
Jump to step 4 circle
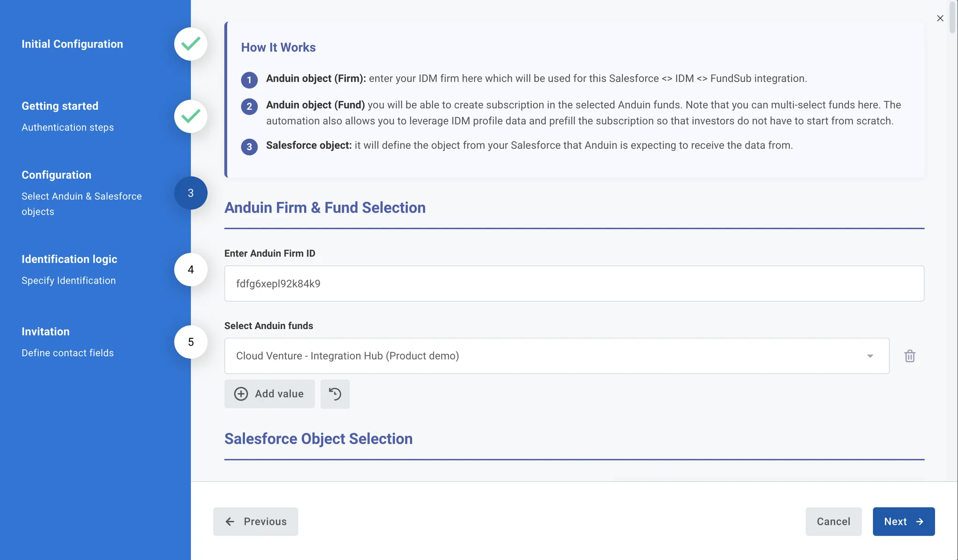[x=191, y=270]
